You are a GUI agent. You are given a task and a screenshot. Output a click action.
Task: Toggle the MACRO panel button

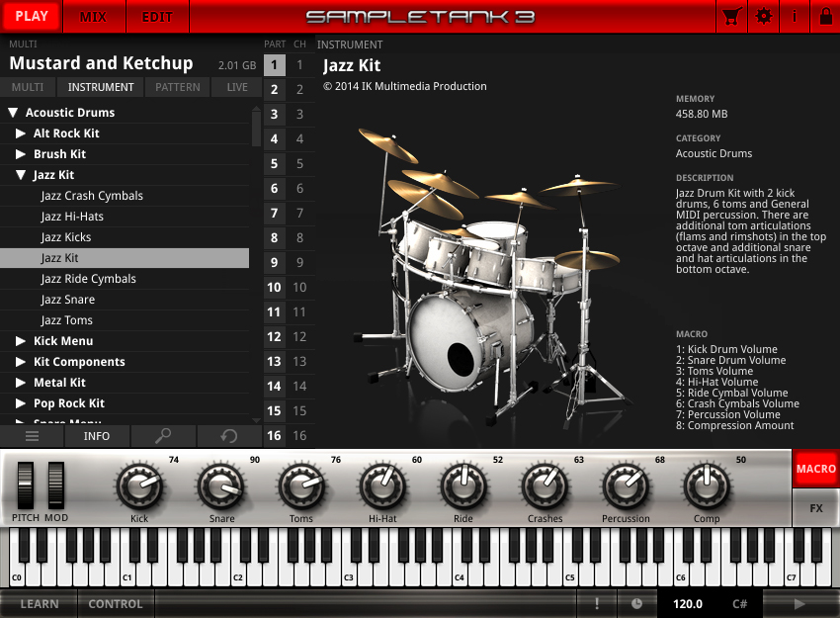tap(816, 469)
